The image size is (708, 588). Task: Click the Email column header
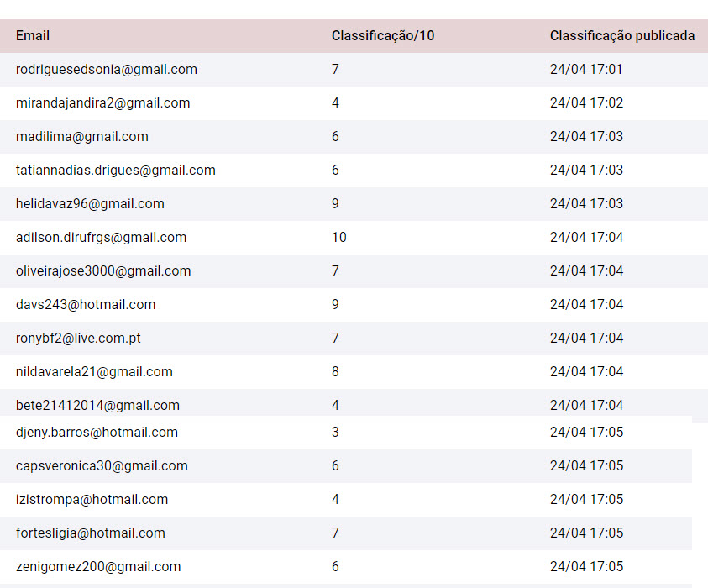click(33, 35)
